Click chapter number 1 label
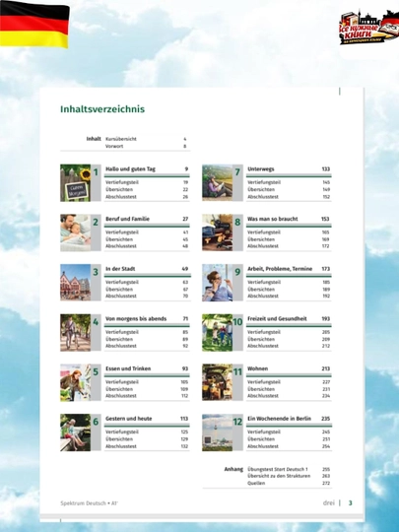399x532 pixels. [96, 172]
